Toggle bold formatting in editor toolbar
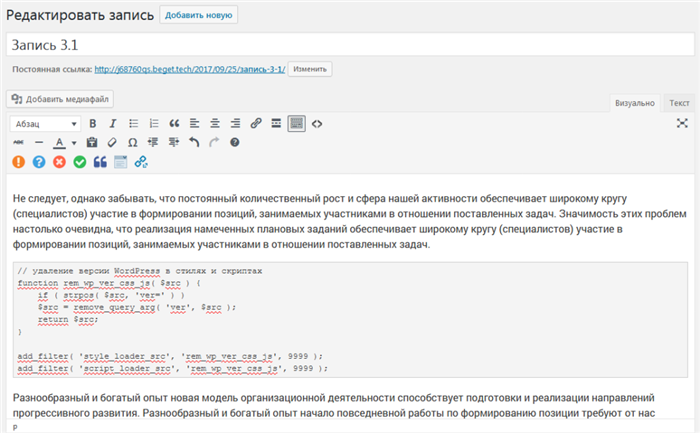 click(x=92, y=124)
